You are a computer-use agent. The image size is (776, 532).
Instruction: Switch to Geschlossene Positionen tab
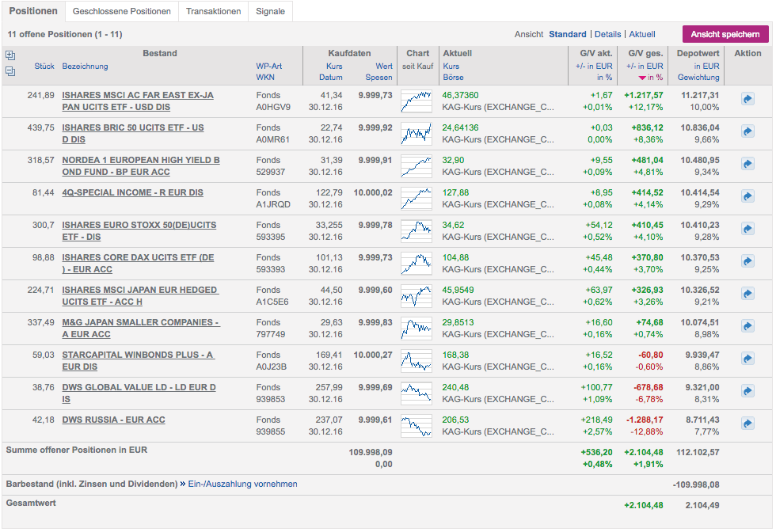121,11
